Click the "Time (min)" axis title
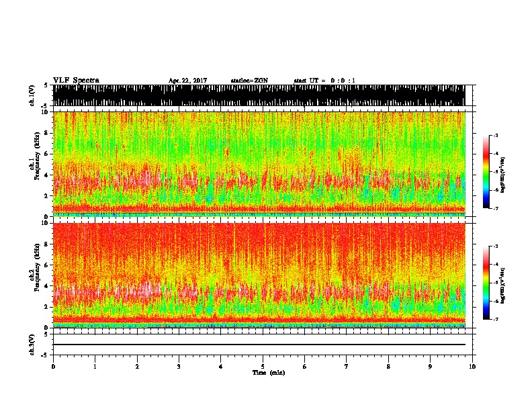Image resolution: width=532 pixels, height=411 pixels. click(269, 373)
